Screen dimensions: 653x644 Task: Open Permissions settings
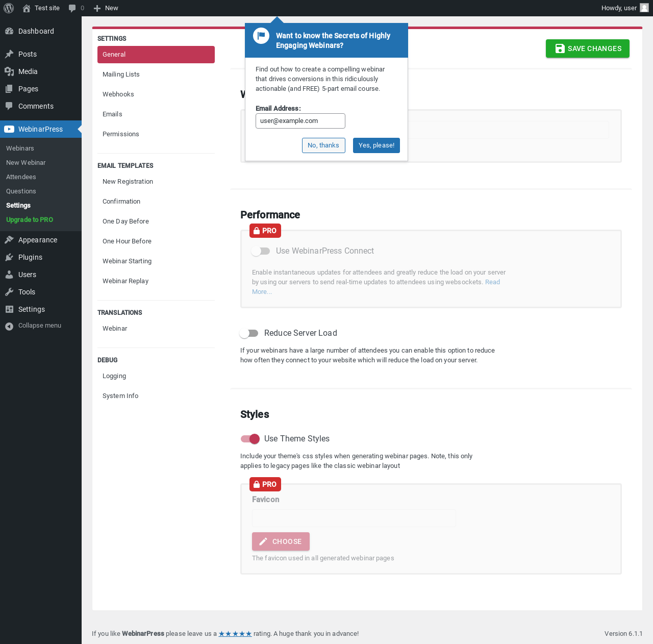156,134
